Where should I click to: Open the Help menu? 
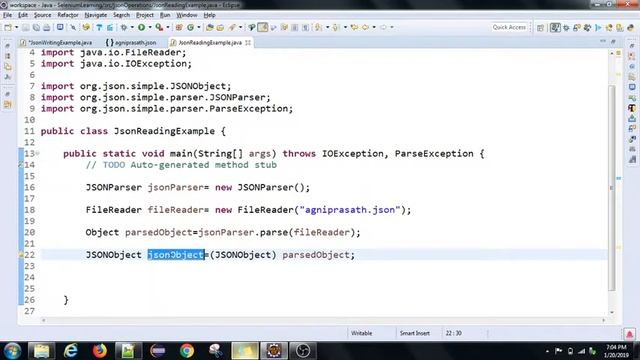click(x=209, y=15)
